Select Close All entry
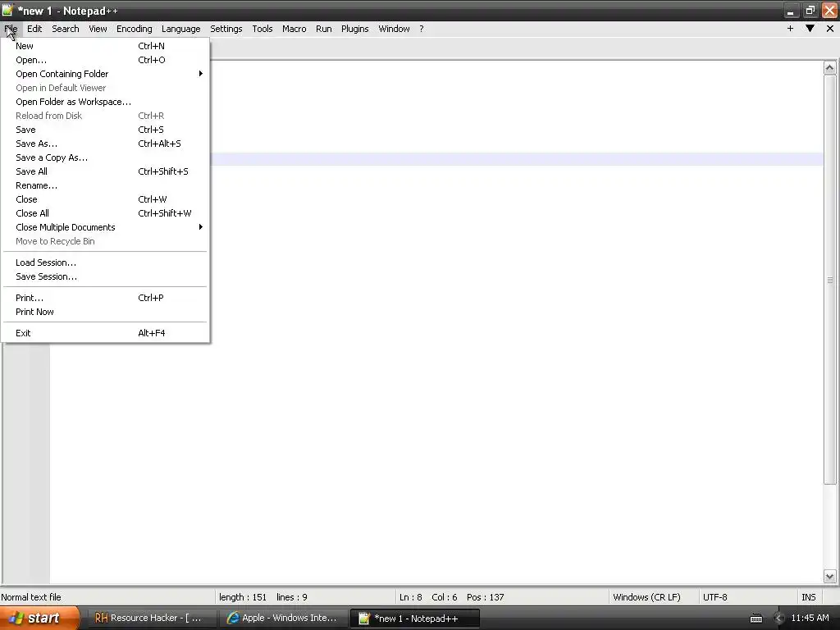 coord(105,213)
